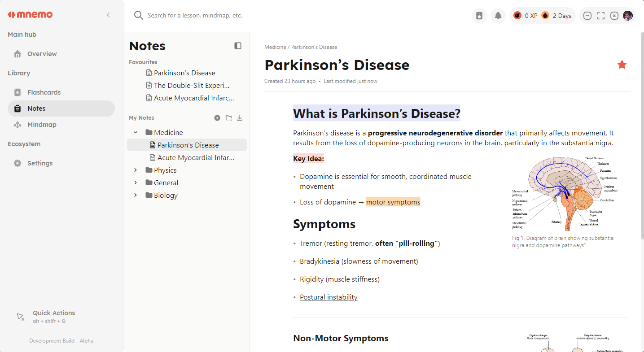Image resolution: width=644 pixels, height=352 pixels.
Task: Click the Medicine / Parkinson's Disease breadcrumb
Action: pyautogui.click(x=301, y=47)
